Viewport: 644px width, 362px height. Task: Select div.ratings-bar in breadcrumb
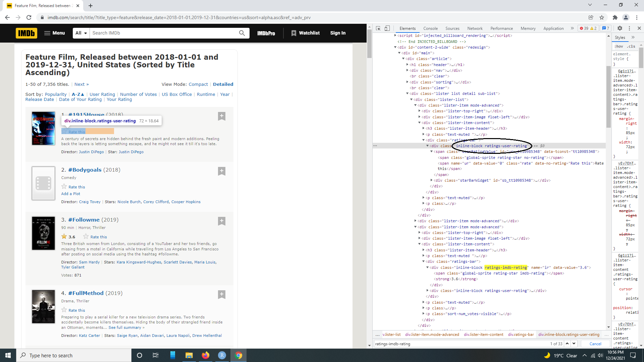click(521, 335)
